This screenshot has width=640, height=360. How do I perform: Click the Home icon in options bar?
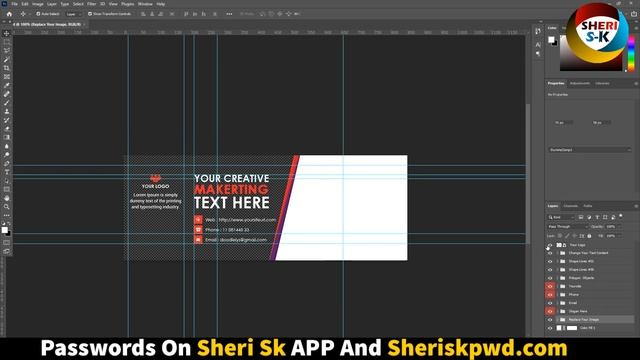click(x=9, y=14)
